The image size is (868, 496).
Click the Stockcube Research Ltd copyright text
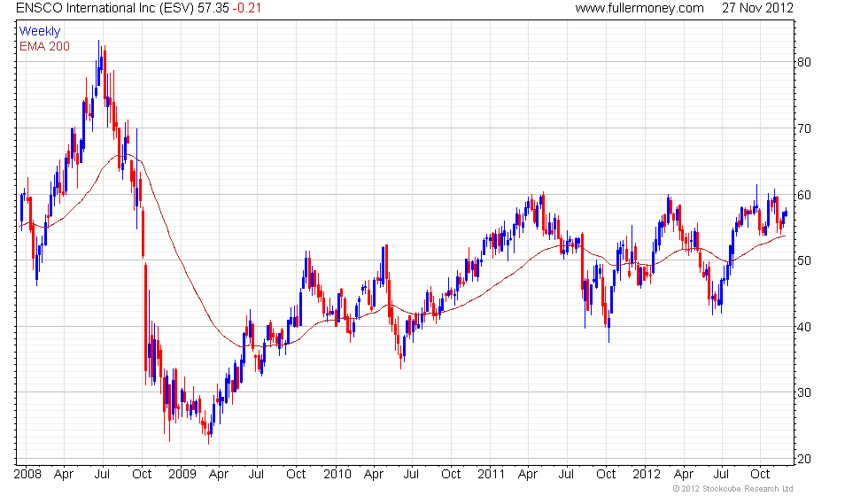[732, 489]
